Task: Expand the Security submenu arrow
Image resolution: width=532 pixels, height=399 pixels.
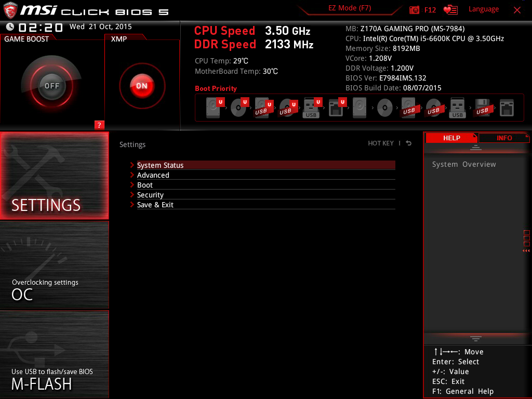Action: point(132,194)
